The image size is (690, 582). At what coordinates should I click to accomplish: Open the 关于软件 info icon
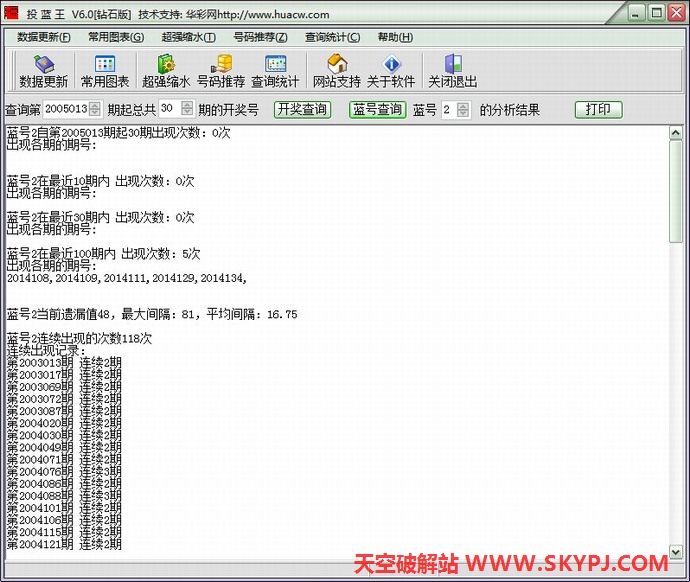click(x=391, y=65)
